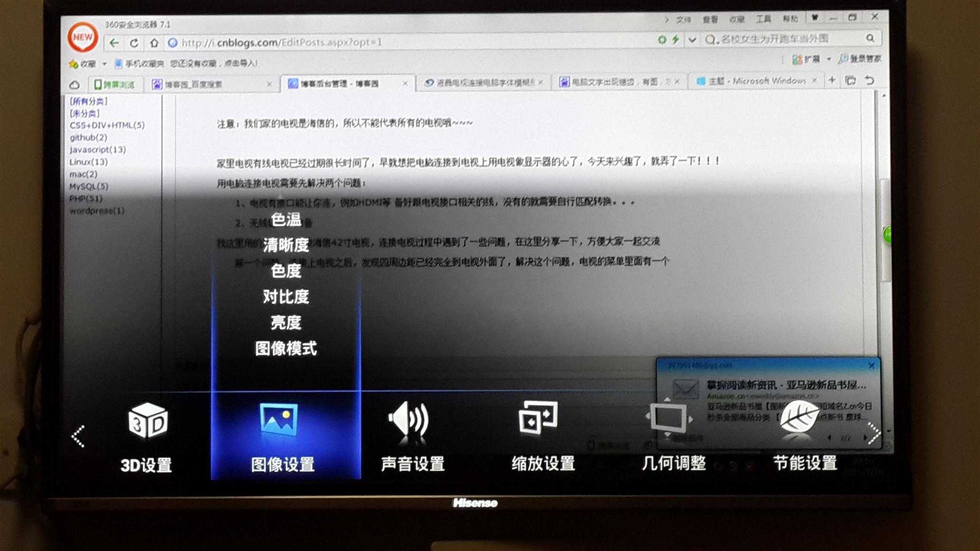The height and width of the screenshot is (551, 980).
Task: Open address bar history dropdown arrow
Action: pos(692,40)
